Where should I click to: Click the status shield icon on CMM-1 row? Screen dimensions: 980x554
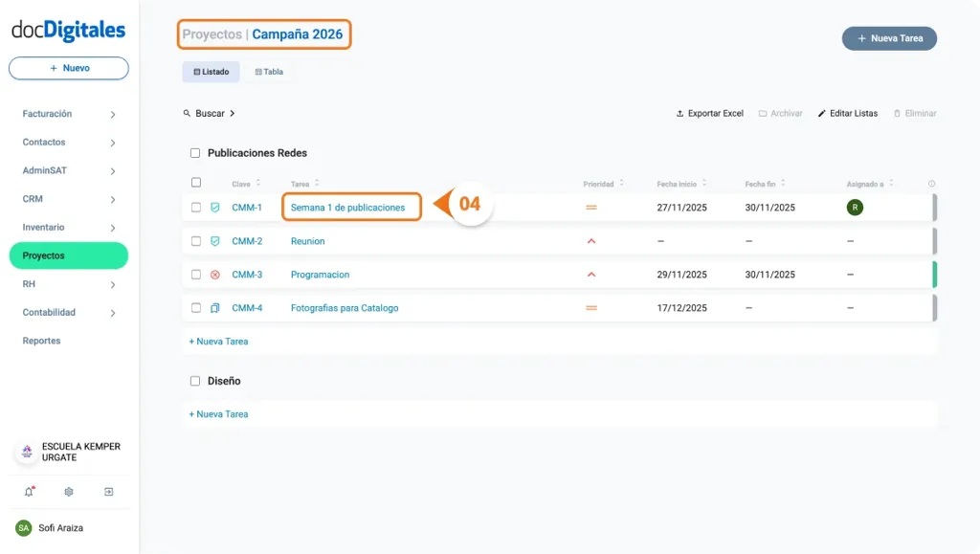[x=215, y=206]
